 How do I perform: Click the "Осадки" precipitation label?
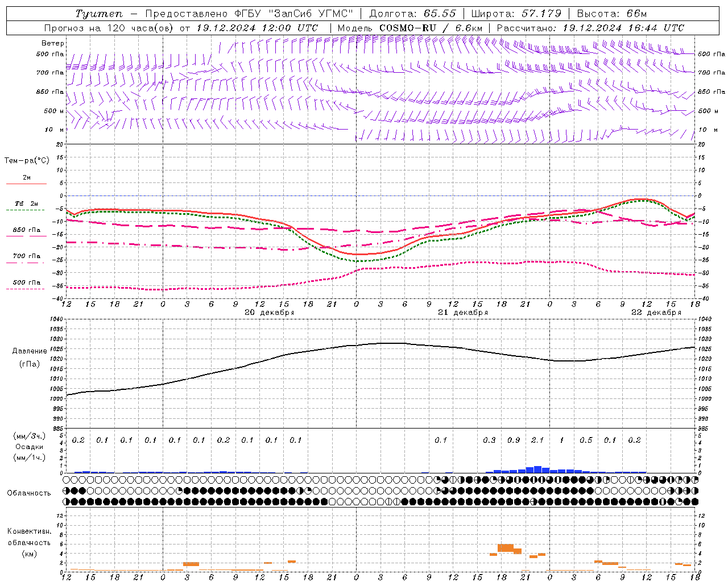pyautogui.click(x=29, y=447)
